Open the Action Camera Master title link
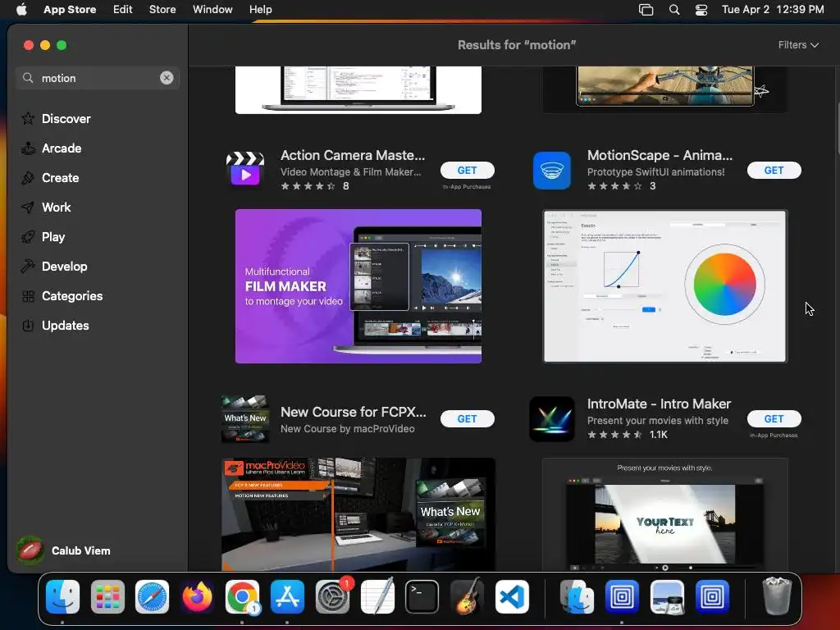Screen dimensions: 840x630 coord(353,155)
